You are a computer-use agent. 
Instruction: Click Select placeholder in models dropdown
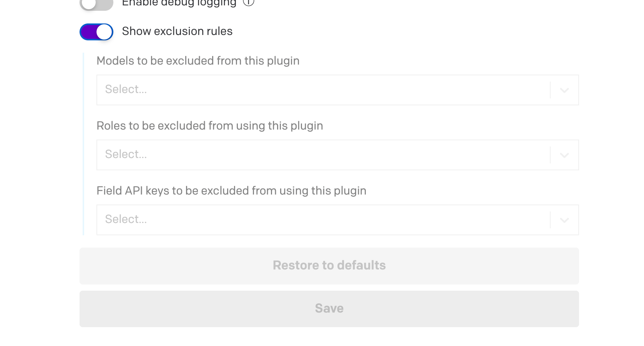(x=126, y=89)
